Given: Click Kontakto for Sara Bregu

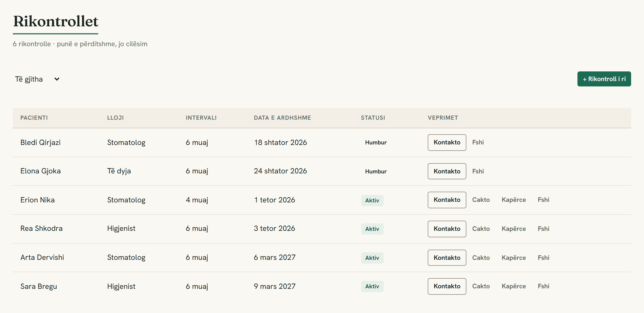Looking at the screenshot, I should pyautogui.click(x=447, y=286).
